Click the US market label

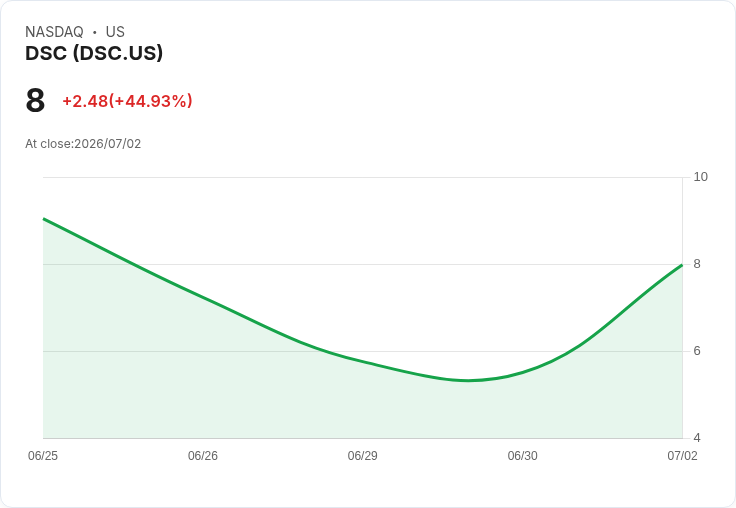(x=115, y=32)
